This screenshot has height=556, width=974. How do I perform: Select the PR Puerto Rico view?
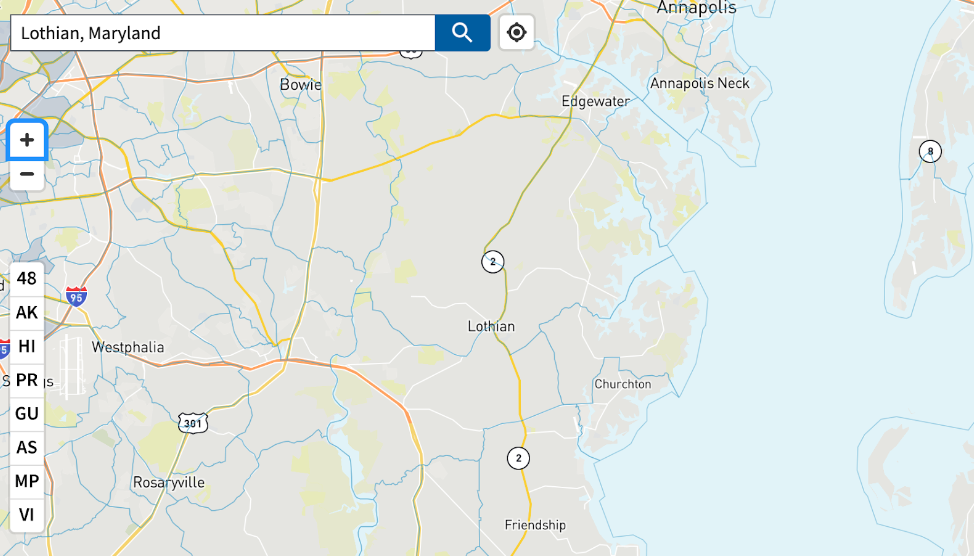[27, 380]
